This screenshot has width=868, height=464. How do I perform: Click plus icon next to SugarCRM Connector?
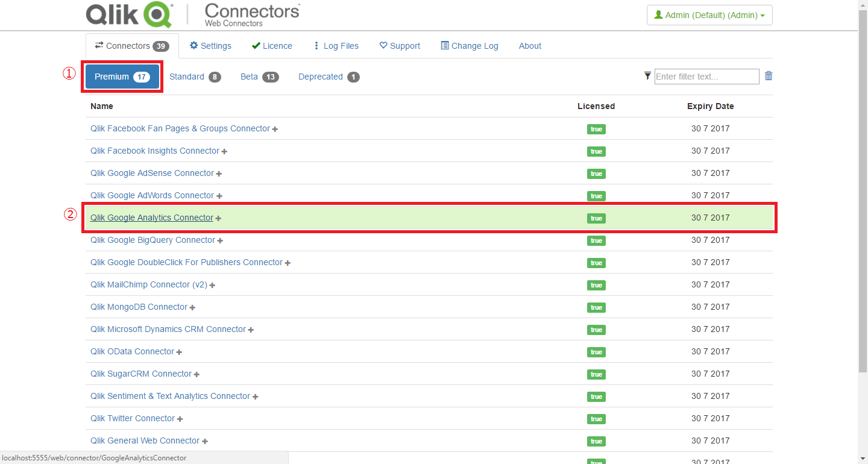tap(197, 375)
